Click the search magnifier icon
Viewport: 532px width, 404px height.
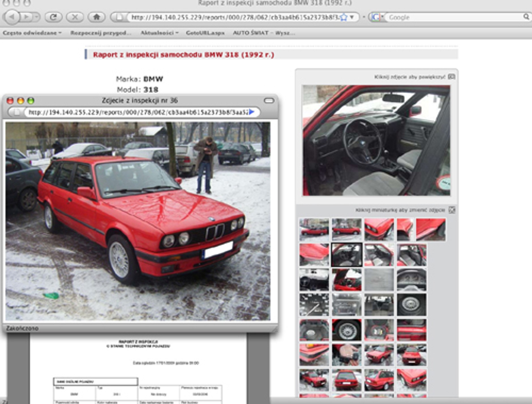pyautogui.click(x=526, y=17)
